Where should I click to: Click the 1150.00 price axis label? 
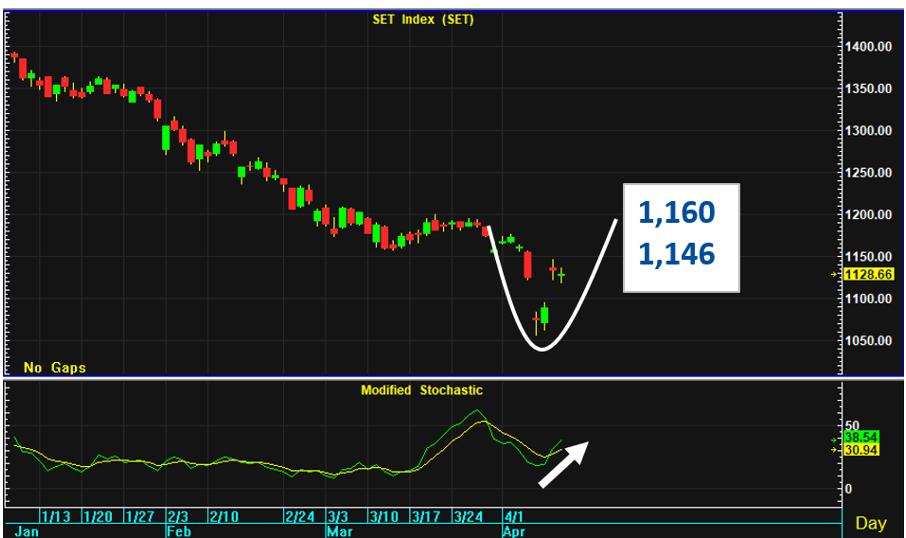(x=868, y=257)
